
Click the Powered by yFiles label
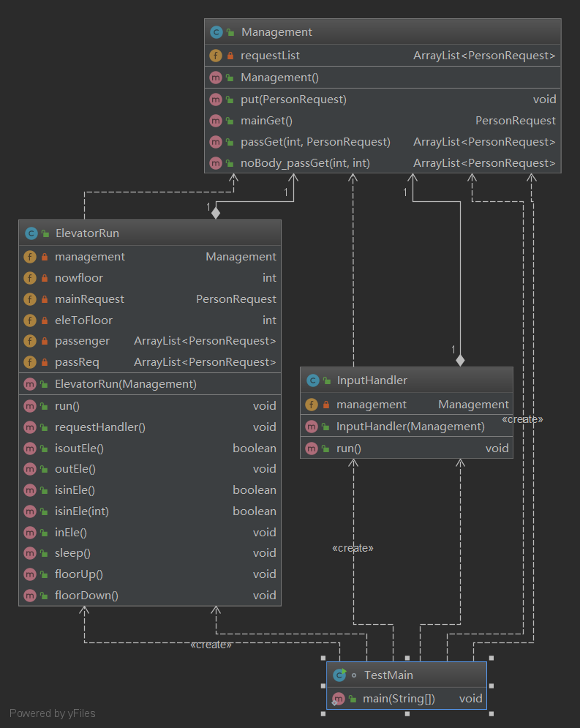tap(53, 713)
